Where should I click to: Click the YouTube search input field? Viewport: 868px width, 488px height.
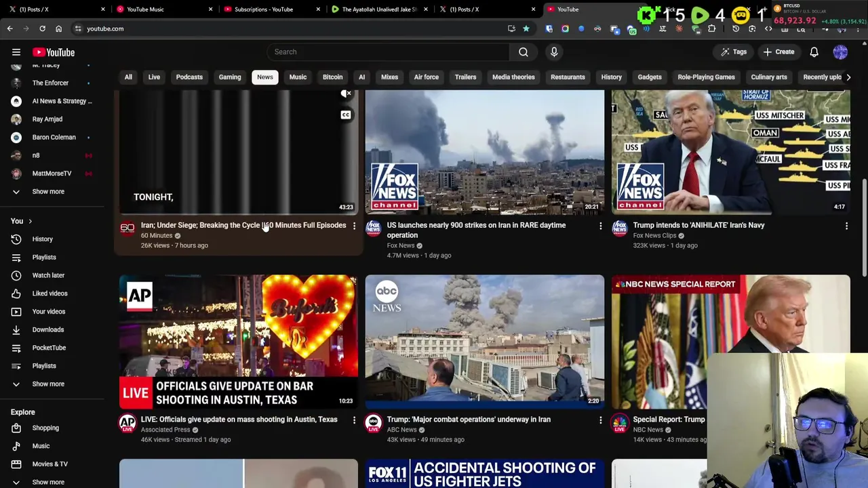coord(388,52)
